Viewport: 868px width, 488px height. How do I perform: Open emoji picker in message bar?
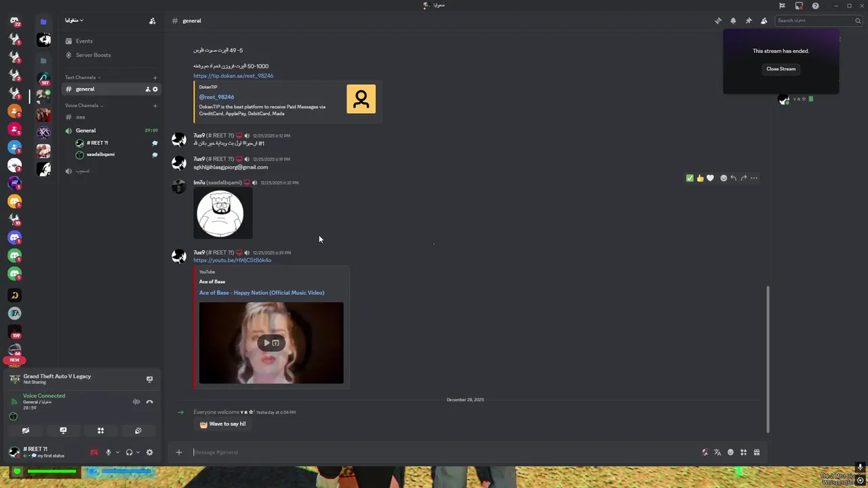(730, 452)
